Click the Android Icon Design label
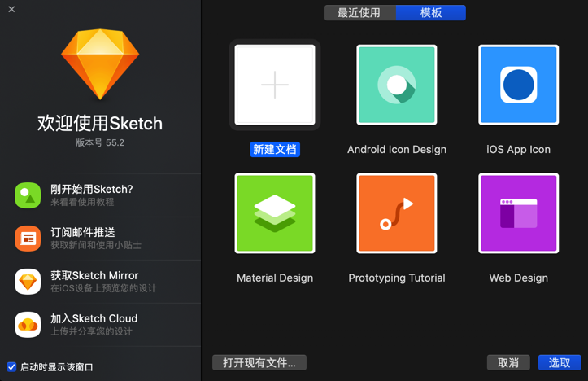Screen dimensions: 588x381 pos(397,150)
